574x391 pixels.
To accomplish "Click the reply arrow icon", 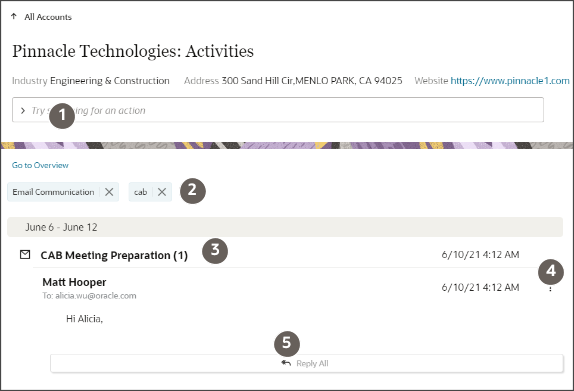I will click(x=286, y=363).
